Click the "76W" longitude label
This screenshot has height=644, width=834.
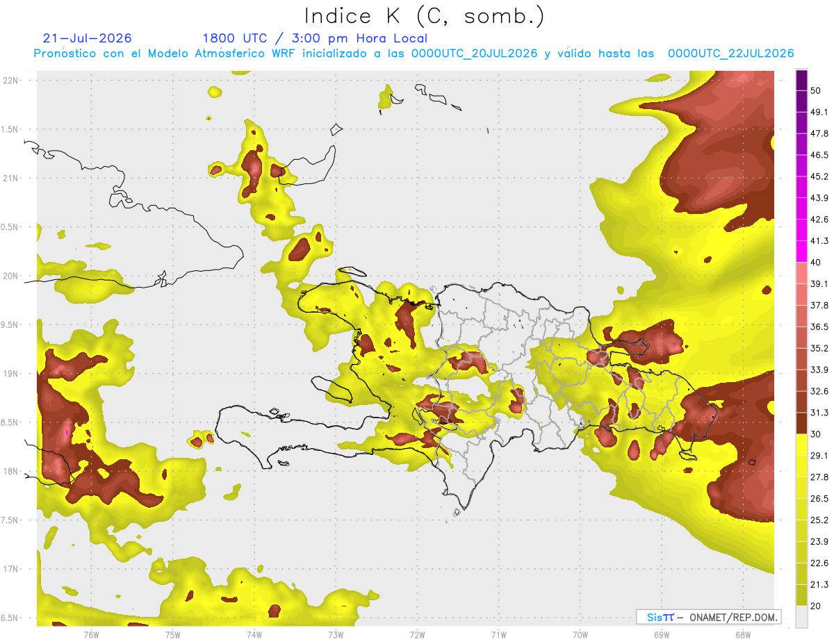click(x=91, y=634)
